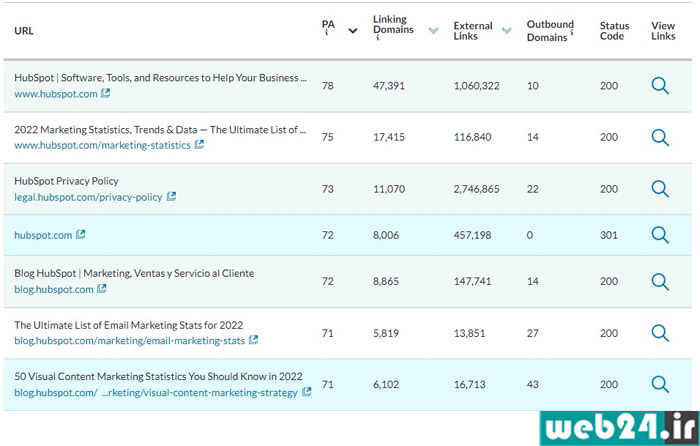Click linking domains value 8,006
The height and width of the screenshot is (446, 700).
(x=386, y=235)
